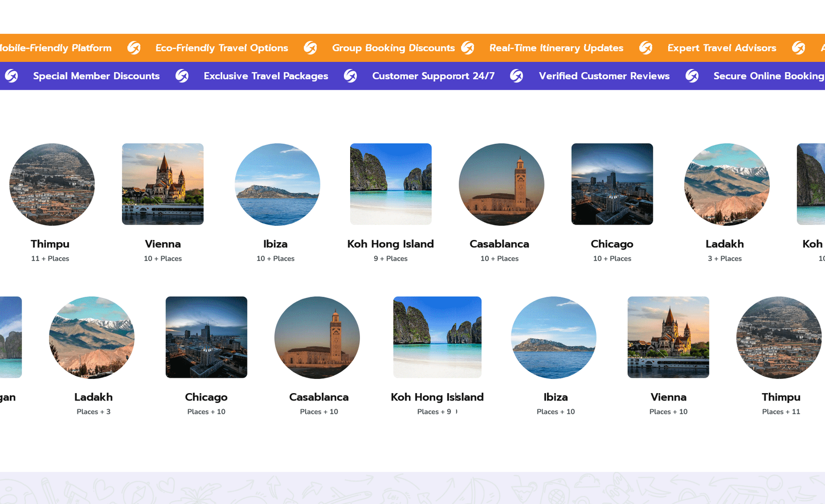Screen dimensions: 825x504
Task: Open the Koh Hong Island beach photo, first row
Action: click(391, 184)
